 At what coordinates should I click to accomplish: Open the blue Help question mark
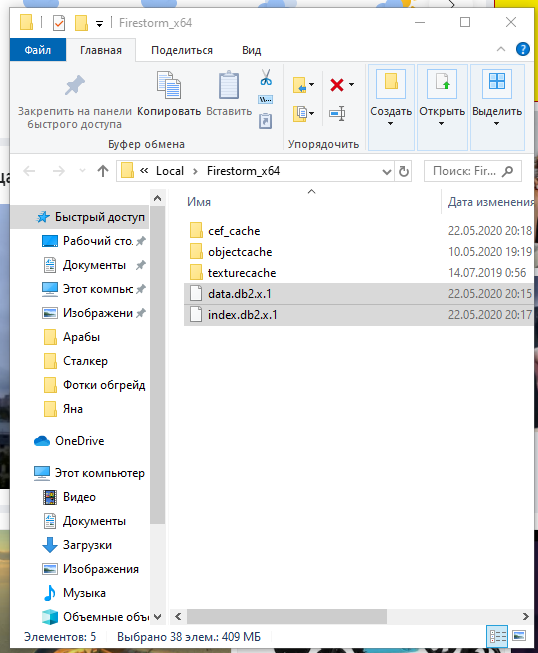[523, 50]
